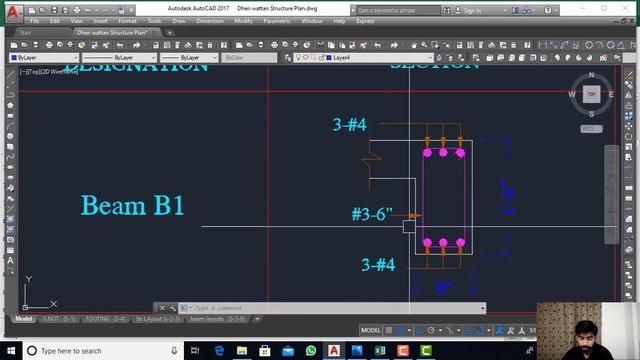640x360 pixels.
Task: Select the Polyline draw tool
Action: point(11,95)
